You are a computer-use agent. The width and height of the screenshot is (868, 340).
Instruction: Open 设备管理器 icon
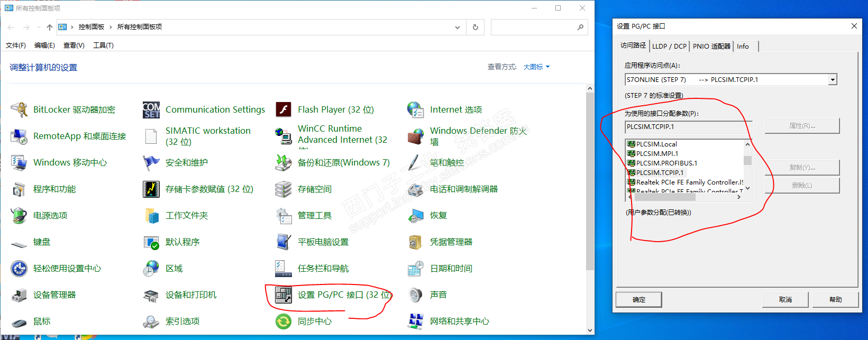(19, 295)
